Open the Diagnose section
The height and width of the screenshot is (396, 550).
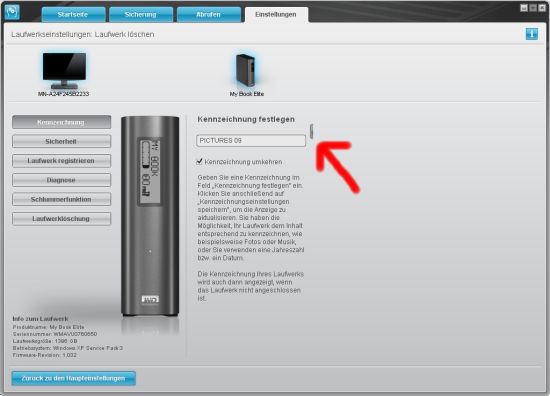[61, 180]
